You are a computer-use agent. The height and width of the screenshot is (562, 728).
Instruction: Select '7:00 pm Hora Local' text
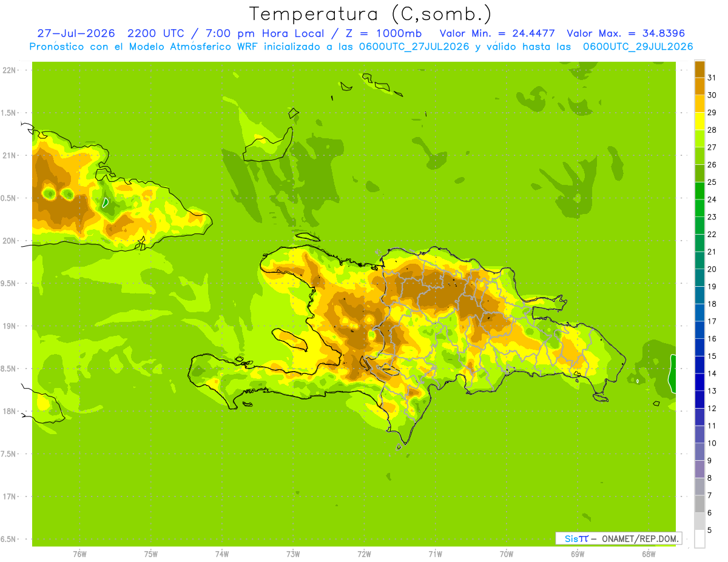click(265, 33)
